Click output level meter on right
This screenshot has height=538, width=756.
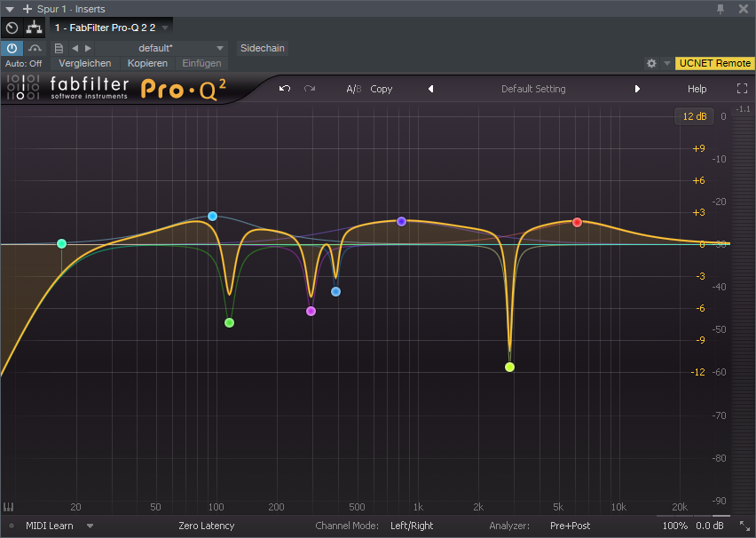[744, 313]
